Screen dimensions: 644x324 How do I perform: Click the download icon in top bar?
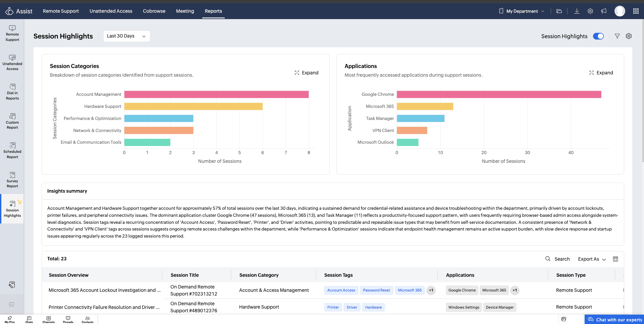click(577, 11)
